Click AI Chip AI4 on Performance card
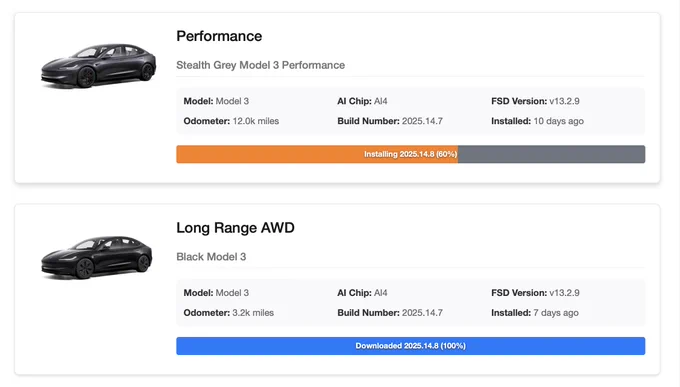Screen dimensions: 680x387 click(x=362, y=101)
